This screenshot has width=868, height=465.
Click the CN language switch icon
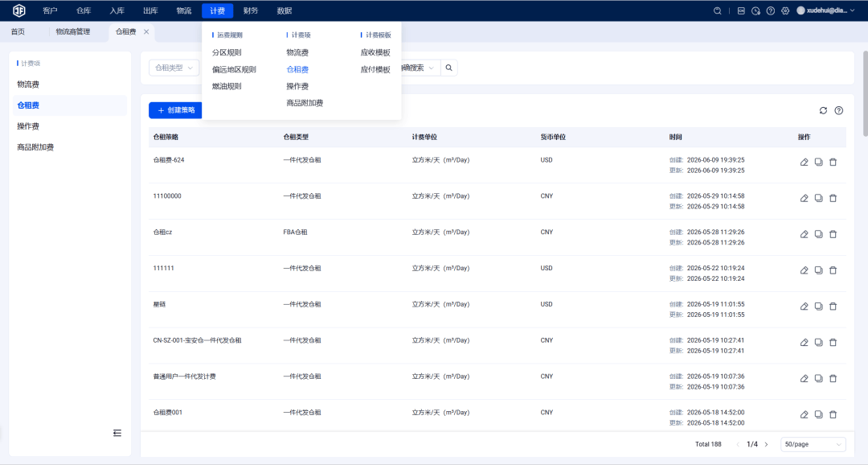[x=741, y=10]
